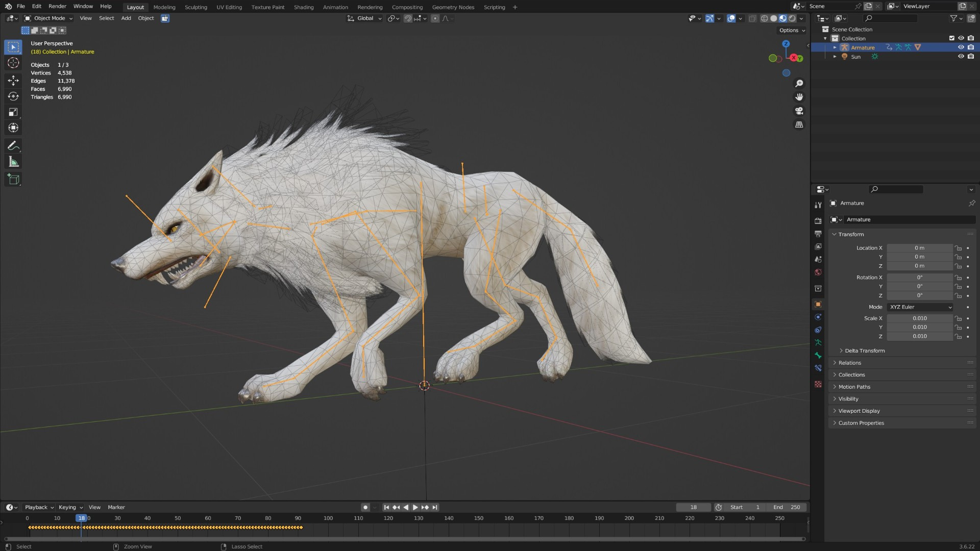Screen dimensions: 980x551
Task: Open the Add menu in viewport header
Action: [126, 18]
